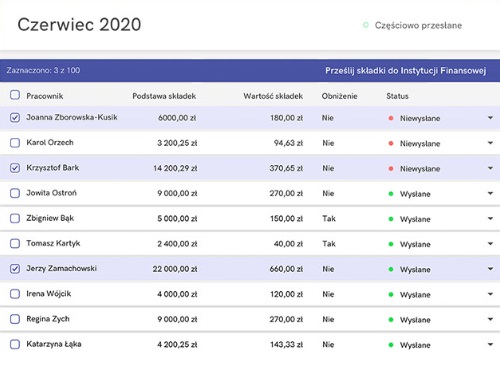Screen dimensions: 500x368
Task: Expand the Karol Orzech row arrow
Action: pos(490,143)
